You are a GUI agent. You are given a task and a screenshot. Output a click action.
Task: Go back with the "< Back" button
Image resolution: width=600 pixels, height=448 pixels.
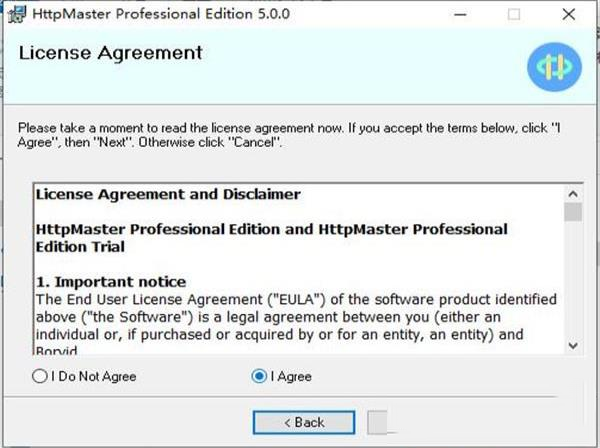pos(304,422)
